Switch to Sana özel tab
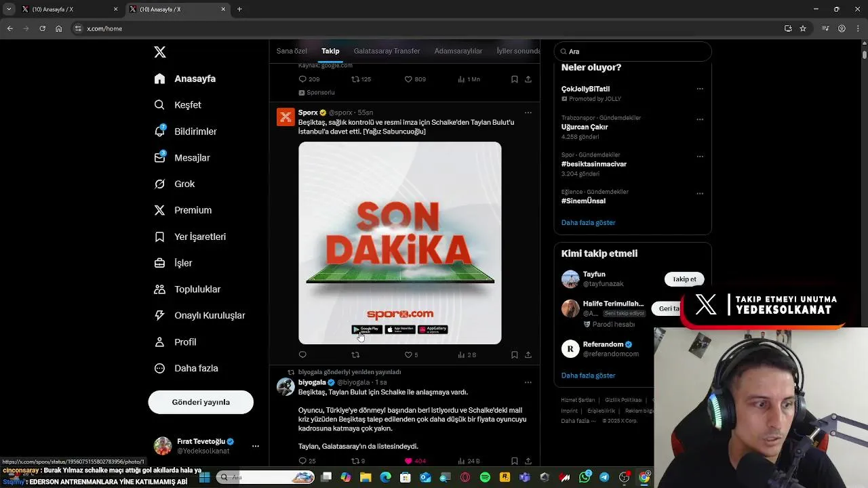The height and width of the screenshot is (488, 868). (x=292, y=51)
